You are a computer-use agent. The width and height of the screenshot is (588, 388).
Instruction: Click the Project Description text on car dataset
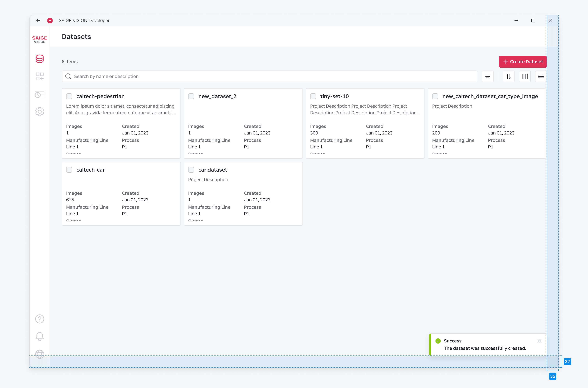(208, 180)
